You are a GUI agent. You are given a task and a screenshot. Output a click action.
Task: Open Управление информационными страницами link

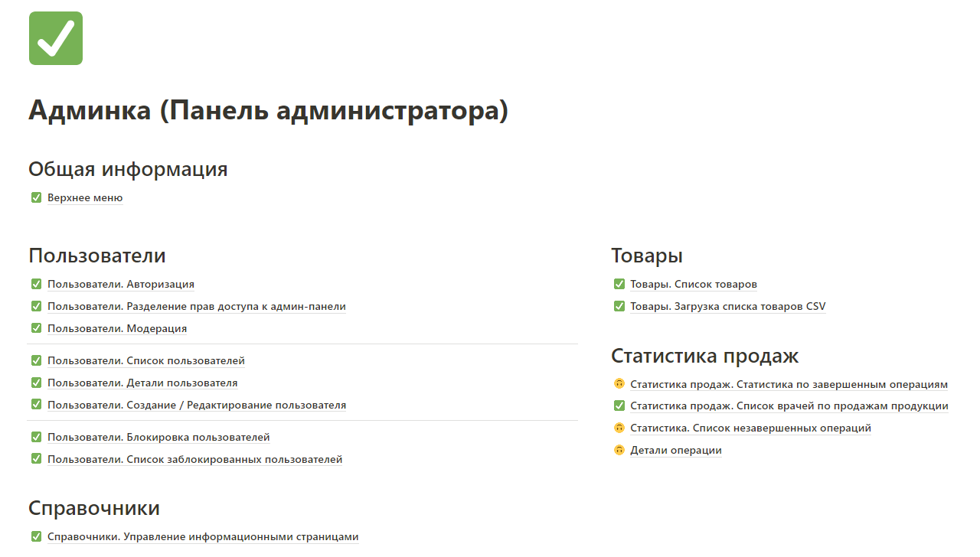[203, 536]
